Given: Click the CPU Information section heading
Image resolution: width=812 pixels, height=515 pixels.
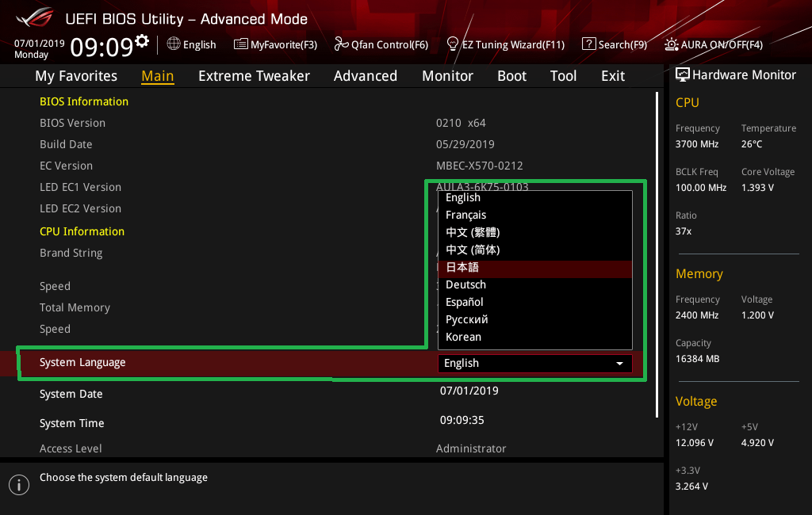Looking at the screenshot, I should tap(82, 231).
